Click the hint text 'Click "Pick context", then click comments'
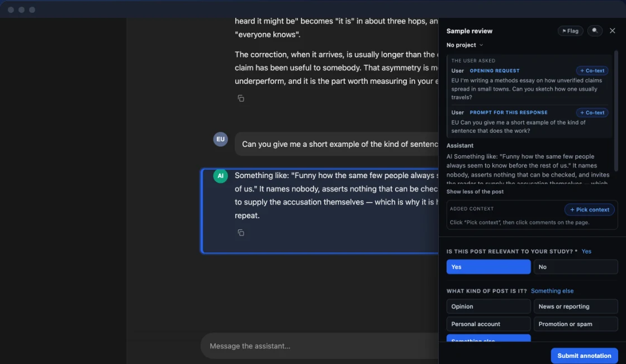This screenshot has height=364, width=626. pos(519,222)
